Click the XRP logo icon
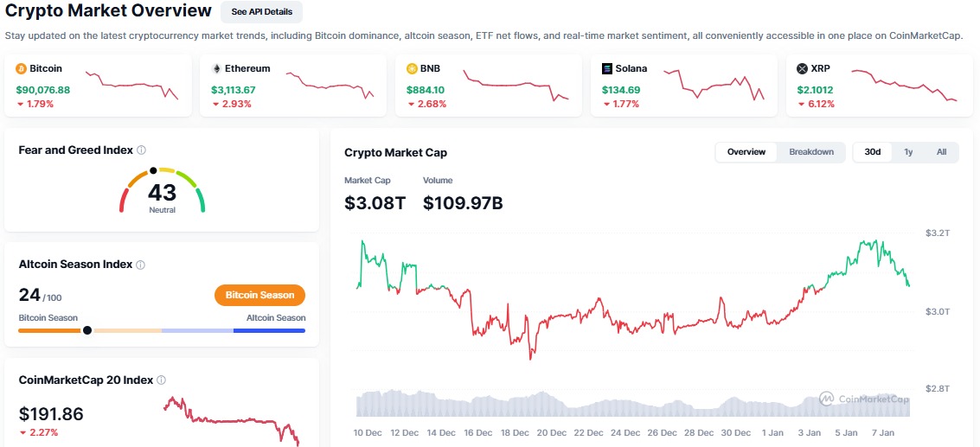Viewport: 980px width, 447px height. (802, 68)
